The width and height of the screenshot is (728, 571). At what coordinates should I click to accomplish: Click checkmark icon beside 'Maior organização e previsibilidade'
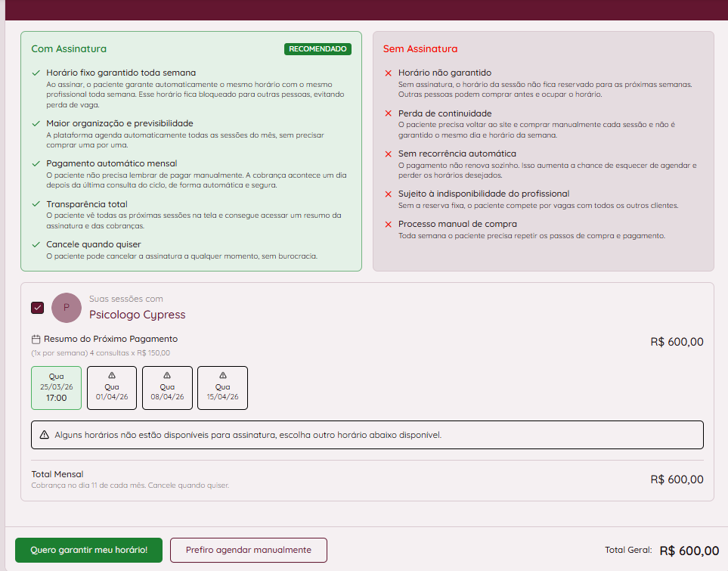36,123
